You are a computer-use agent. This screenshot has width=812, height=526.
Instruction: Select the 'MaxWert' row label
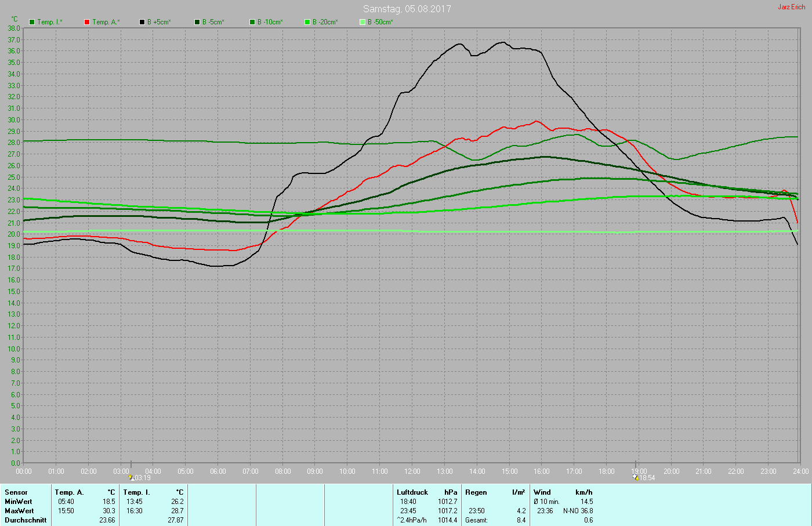coord(19,511)
